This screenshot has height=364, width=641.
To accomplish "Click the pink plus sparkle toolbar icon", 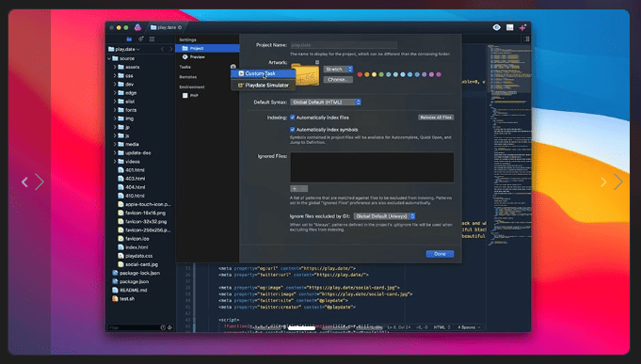I will coord(522,27).
